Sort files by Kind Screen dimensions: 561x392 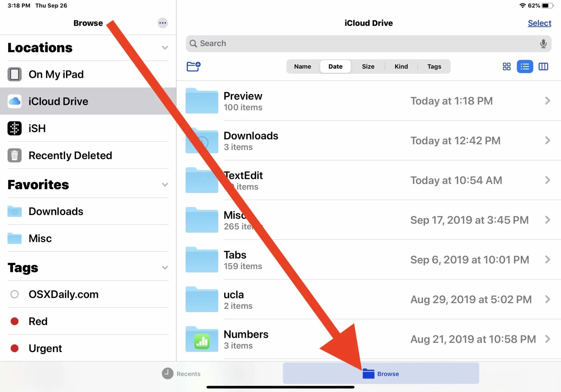coord(401,67)
